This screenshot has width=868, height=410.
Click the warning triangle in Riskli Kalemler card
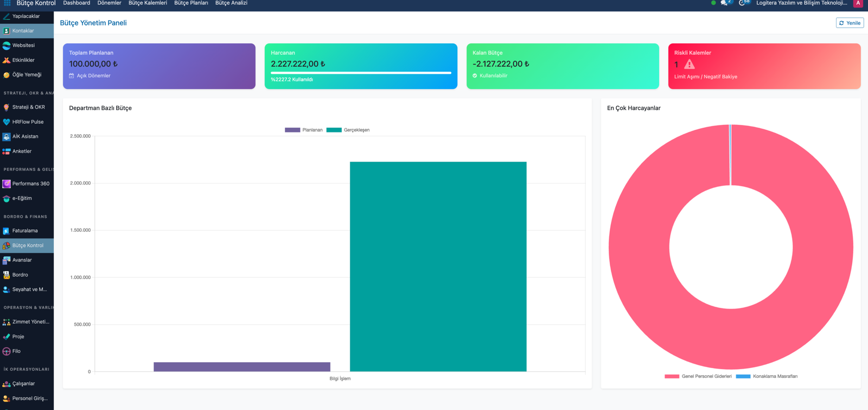[x=689, y=64]
